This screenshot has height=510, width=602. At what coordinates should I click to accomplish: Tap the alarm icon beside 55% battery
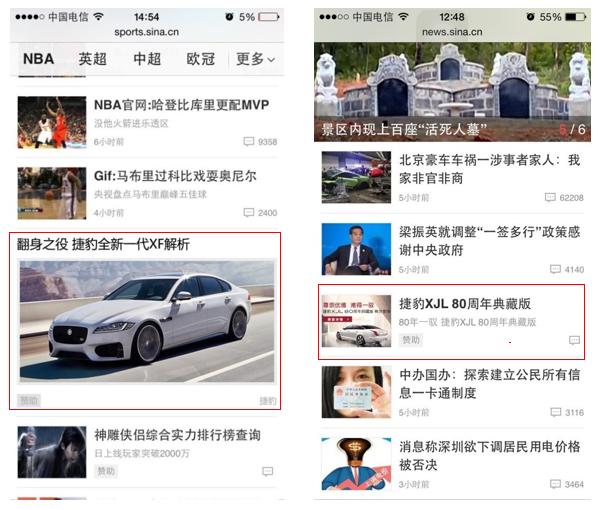530,17
